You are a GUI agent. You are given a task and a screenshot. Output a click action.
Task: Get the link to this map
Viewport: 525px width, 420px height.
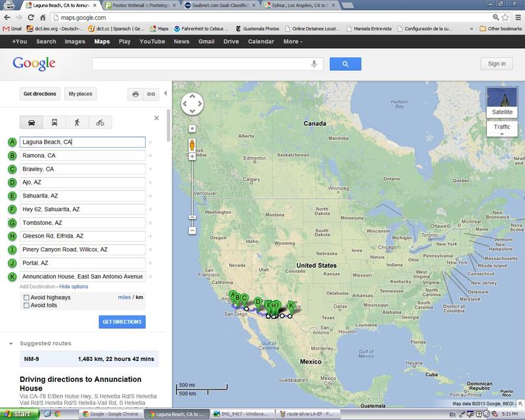click(151, 94)
